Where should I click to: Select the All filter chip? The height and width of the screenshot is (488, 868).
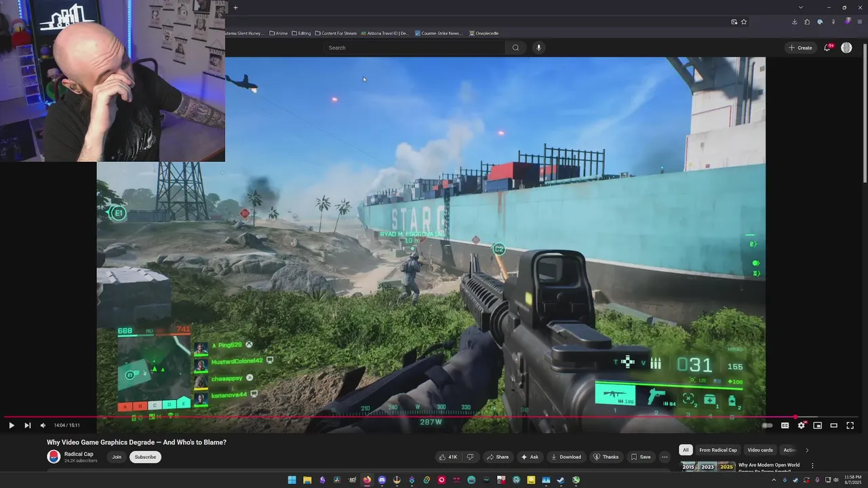[x=686, y=450]
